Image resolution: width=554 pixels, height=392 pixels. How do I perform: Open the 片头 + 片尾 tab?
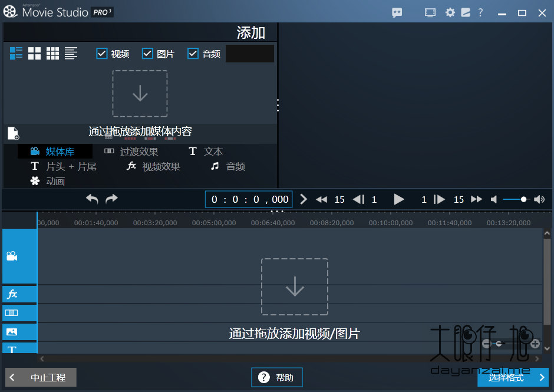pos(64,166)
